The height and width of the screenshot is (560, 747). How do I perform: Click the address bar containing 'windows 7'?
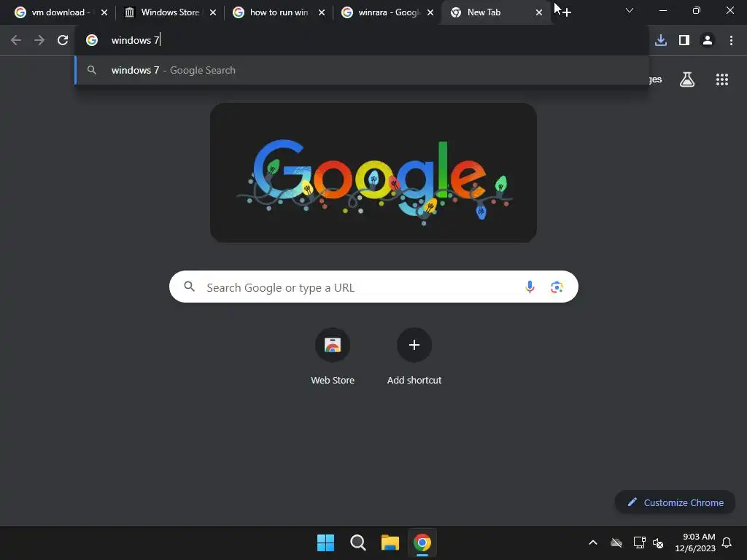point(362,40)
